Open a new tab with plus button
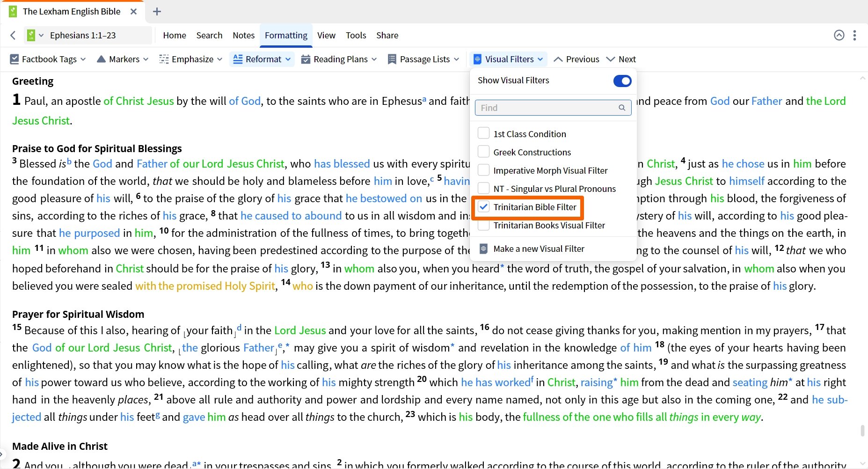The image size is (868, 469). coord(157,12)
